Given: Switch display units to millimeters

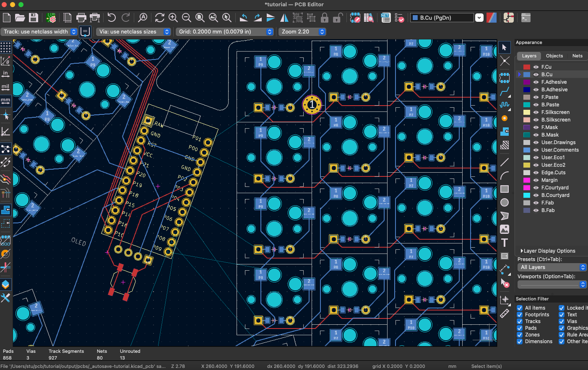Looking at the screenshot, I should pos(5,101).
